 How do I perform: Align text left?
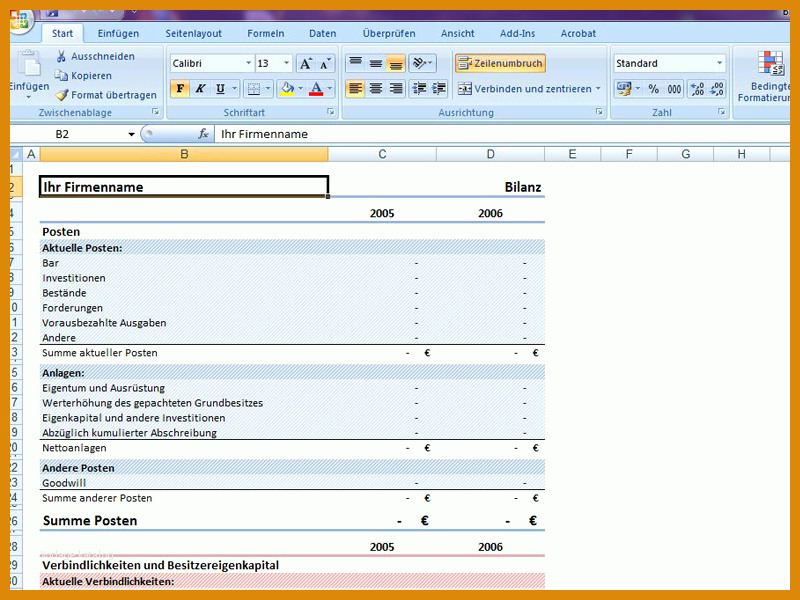(x=356, y=89)
